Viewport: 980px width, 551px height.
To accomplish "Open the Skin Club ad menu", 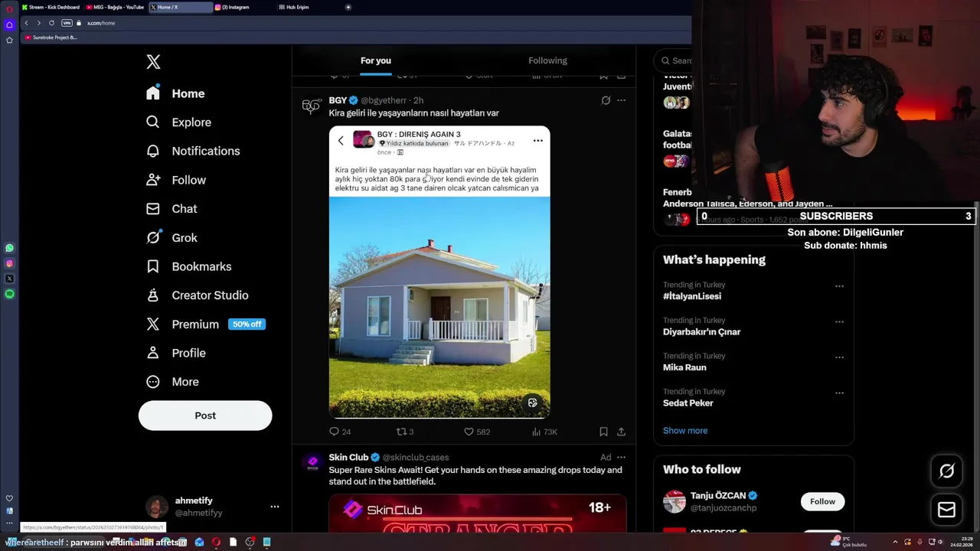I will pos(621,457).
